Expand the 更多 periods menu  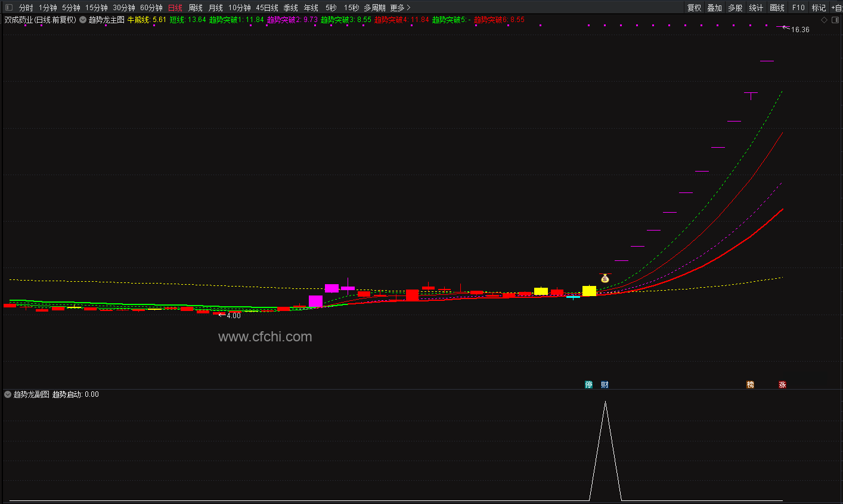[400, 8]
